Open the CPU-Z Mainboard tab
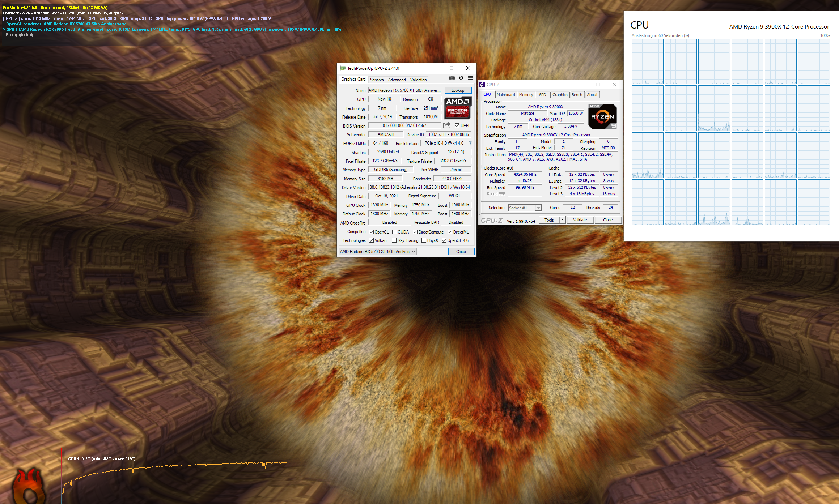The image size is (839, 504). point(505,95)
